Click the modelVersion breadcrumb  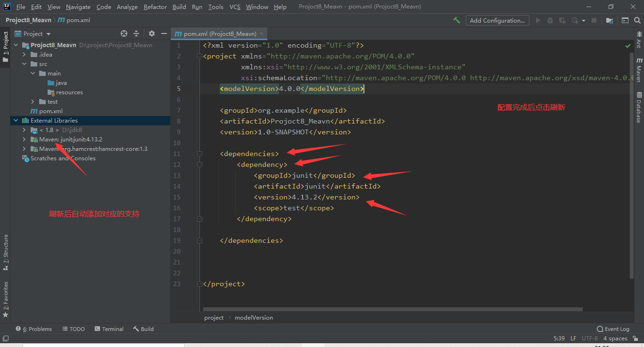coord(254,318)
